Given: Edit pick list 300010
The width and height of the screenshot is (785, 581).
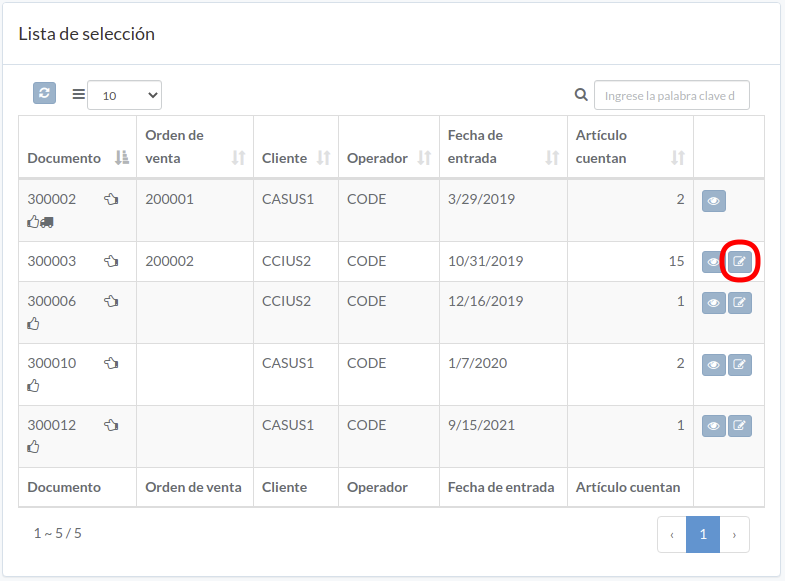Looking at the screenshot, I should (739, 365).
